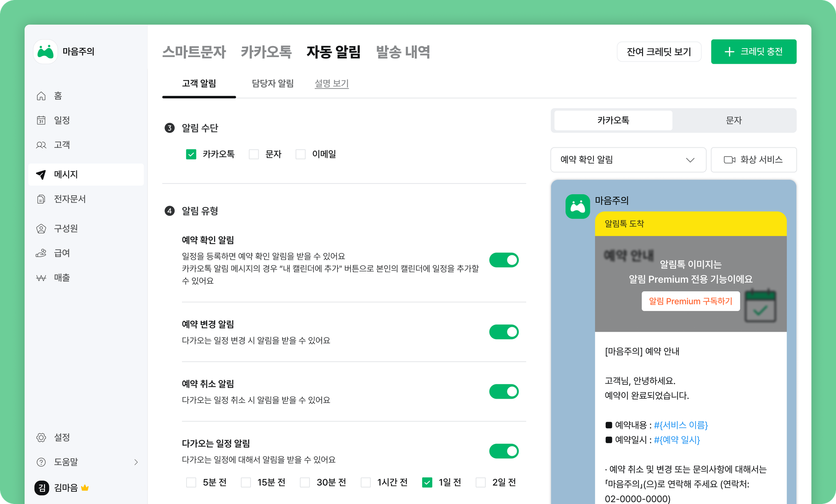836x504 pixels.
Task: Switch to the top 카카오톡 header tab
Action: click(266, 52)
